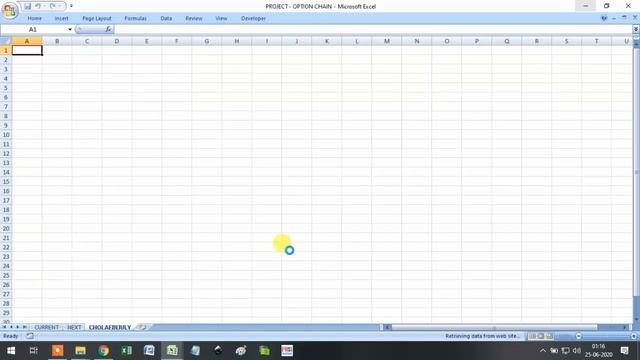640x360 pixels.
Task: Expand the Name Box dropdown
Action: tap(70, 29)
